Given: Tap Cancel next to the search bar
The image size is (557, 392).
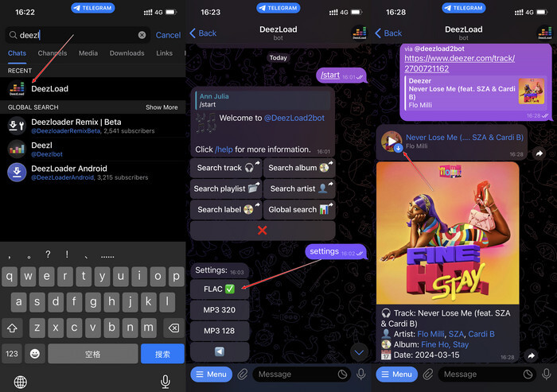Looking at the screenshot, I should (168, 35).
